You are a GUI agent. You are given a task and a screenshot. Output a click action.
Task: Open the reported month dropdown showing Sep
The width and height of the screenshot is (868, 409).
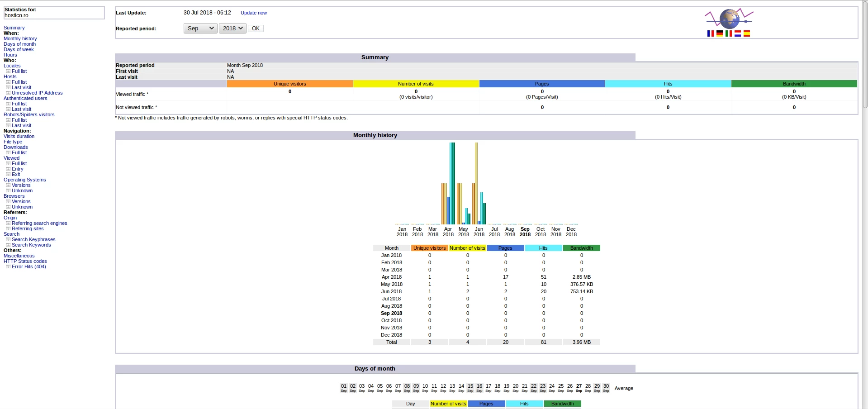[x=200, y=28]
